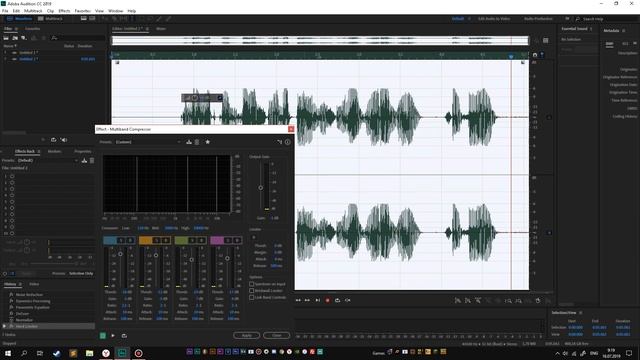Viewport: 640px width, 360px height.
Task: Enable Link Band Controls checkbox
Action: point(252,298)
